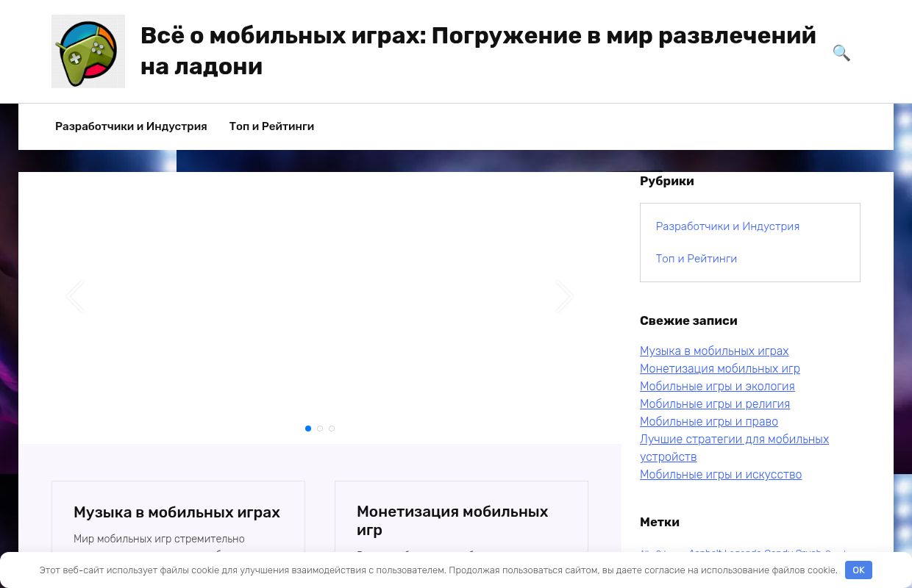The width and height of the screenshot is (912, 588).
Task: Open 'Разработчики и Индустрия' in Рубрики sidebar
Action: coord(727,226)
